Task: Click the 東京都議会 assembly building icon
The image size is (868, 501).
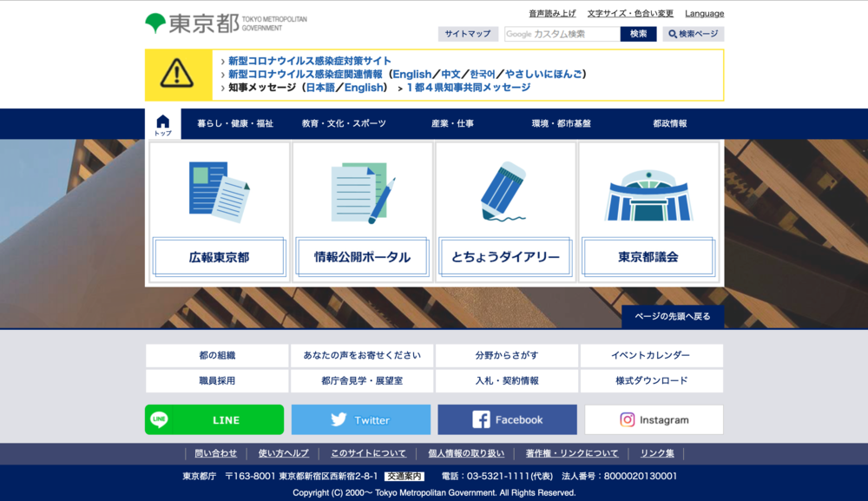Action: pos(648,194)
